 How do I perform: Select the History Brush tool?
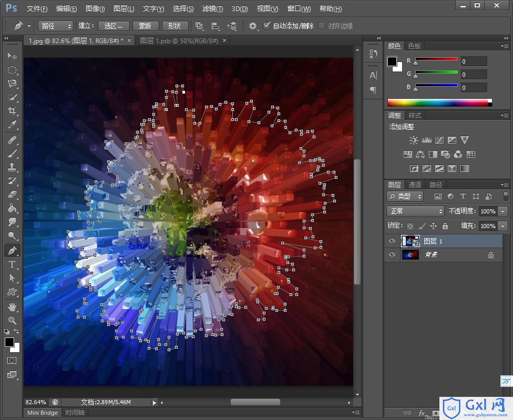pos(12,181)
